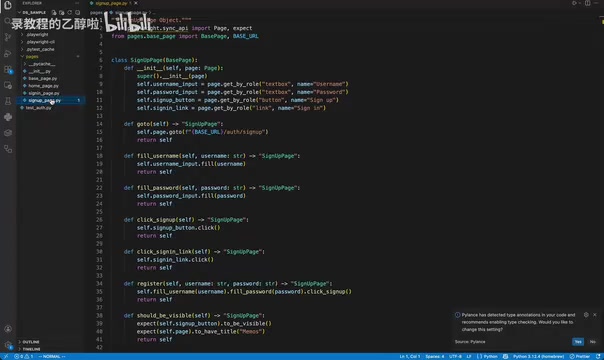The image size is (604, 360).
Task: Open notifications bell in status bar
Action: click(598, 357)
